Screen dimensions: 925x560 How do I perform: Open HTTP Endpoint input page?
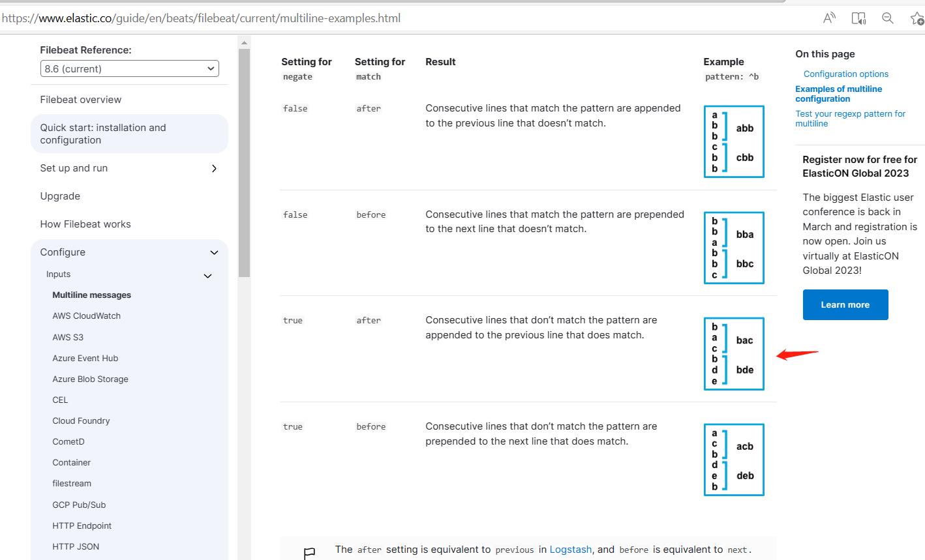[82, 525]
